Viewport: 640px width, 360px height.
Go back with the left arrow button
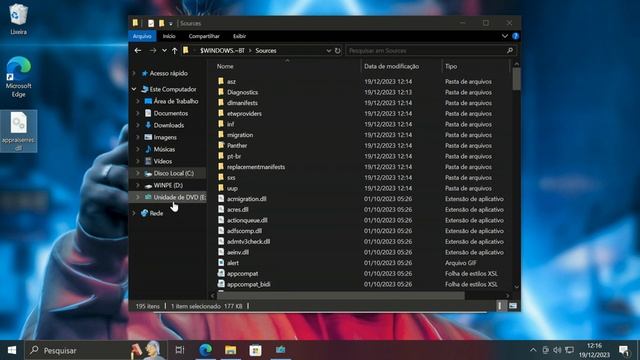[x=138, y=51]
